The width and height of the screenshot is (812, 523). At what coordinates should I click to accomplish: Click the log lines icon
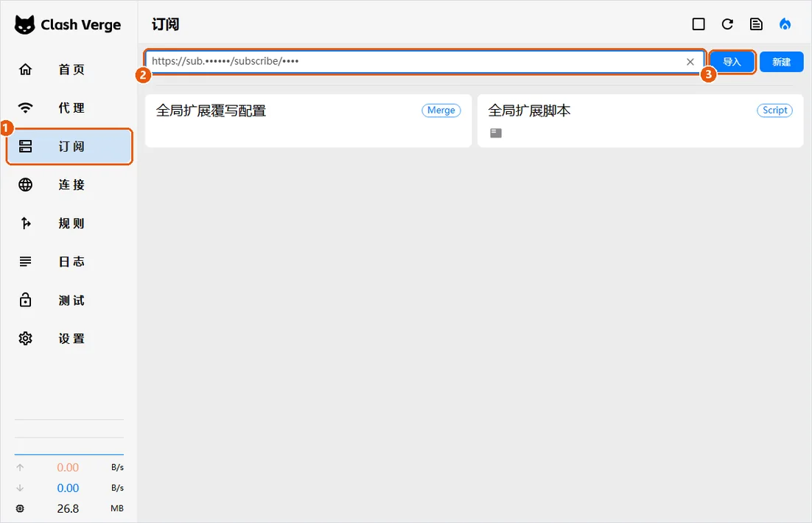25,261
